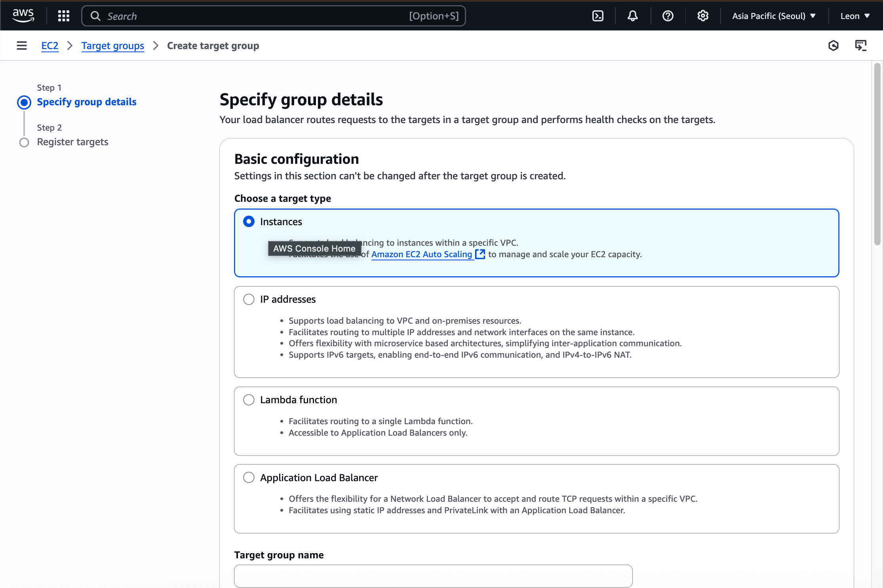
Task: Open the monitor icon at top right
Action: coord(860,46)
